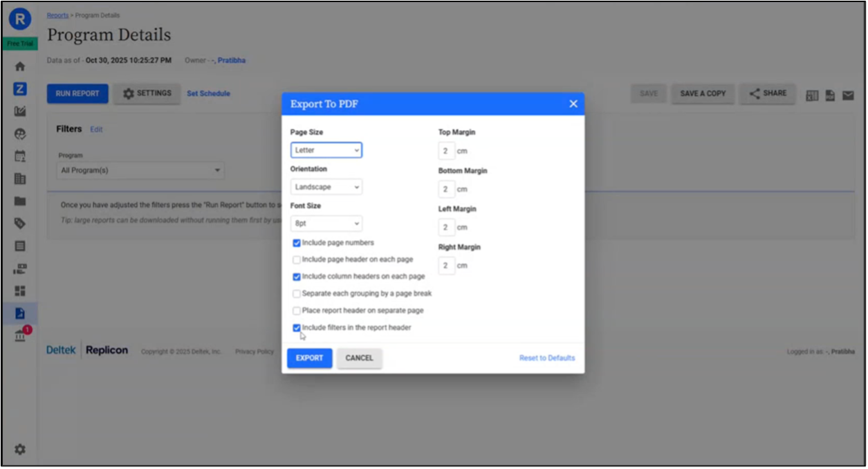Open the Export to Excel icon
The height and width of the screenshot is (469, 868).
812,95
